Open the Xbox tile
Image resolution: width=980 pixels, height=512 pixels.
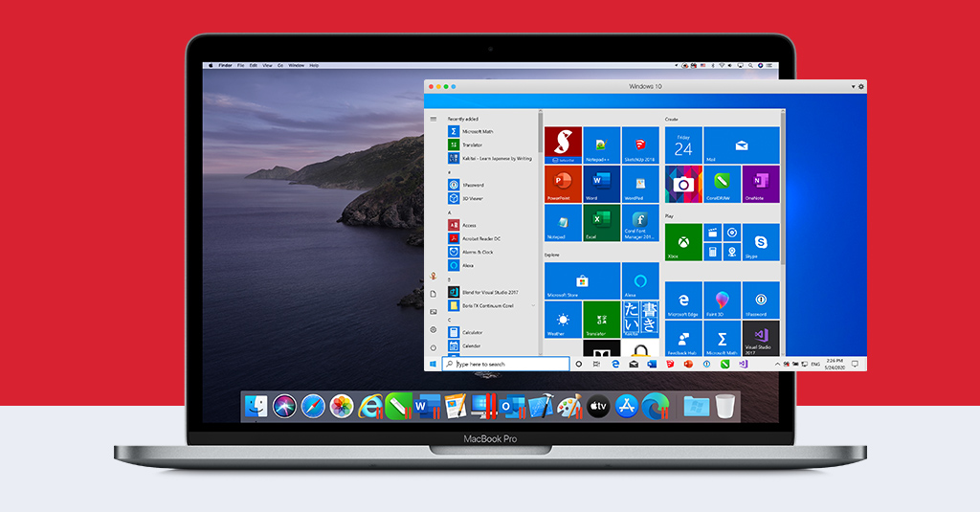click(683, 242)
